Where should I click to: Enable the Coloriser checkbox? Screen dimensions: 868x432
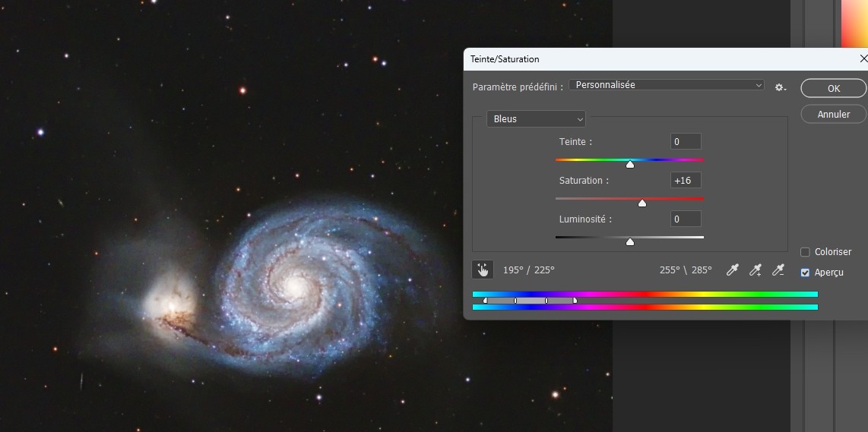(806, 252)
